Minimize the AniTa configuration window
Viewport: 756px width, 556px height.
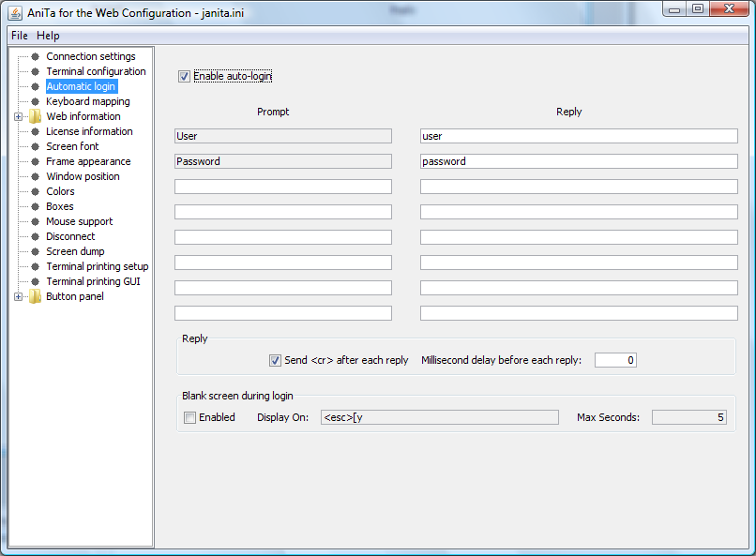[674, 9]
